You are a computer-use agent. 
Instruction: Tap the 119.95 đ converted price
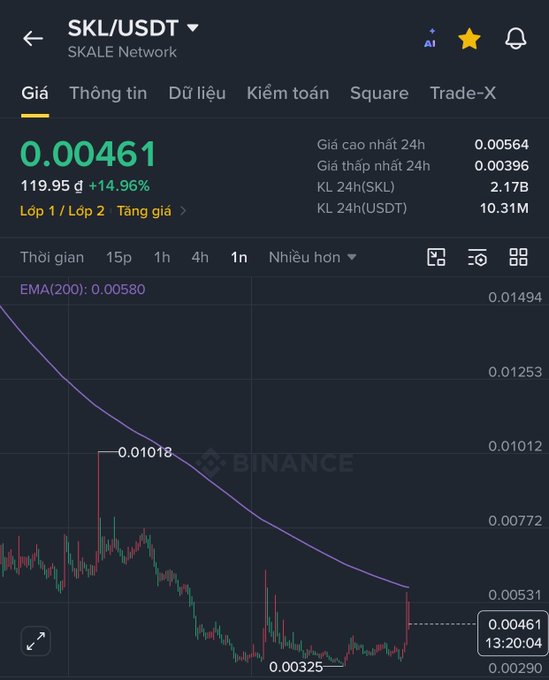point(52,186)
